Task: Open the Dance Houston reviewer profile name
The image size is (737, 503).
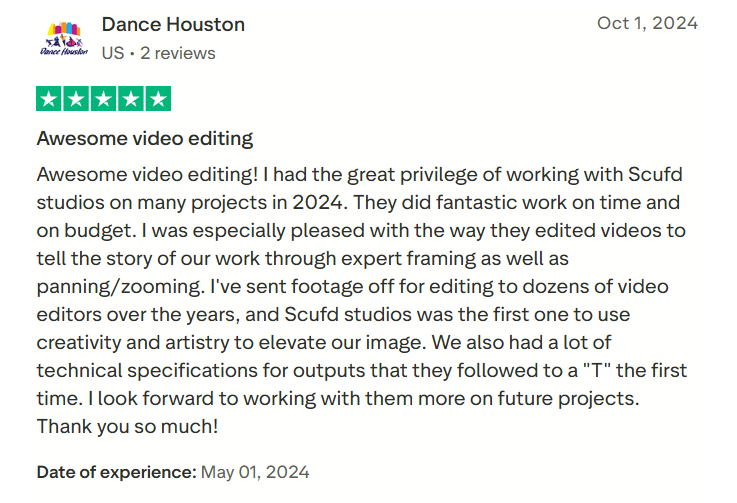Action: [173, 24]
